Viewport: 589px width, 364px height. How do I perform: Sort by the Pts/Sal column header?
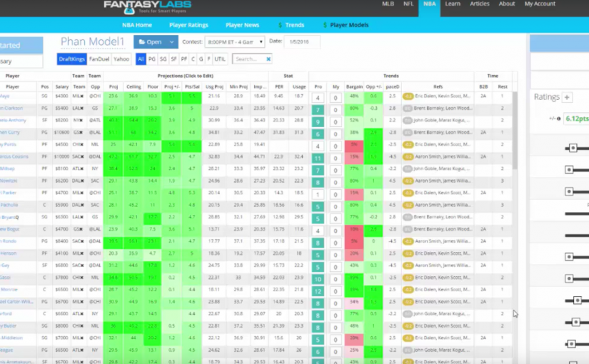click(x=192, y=87)
